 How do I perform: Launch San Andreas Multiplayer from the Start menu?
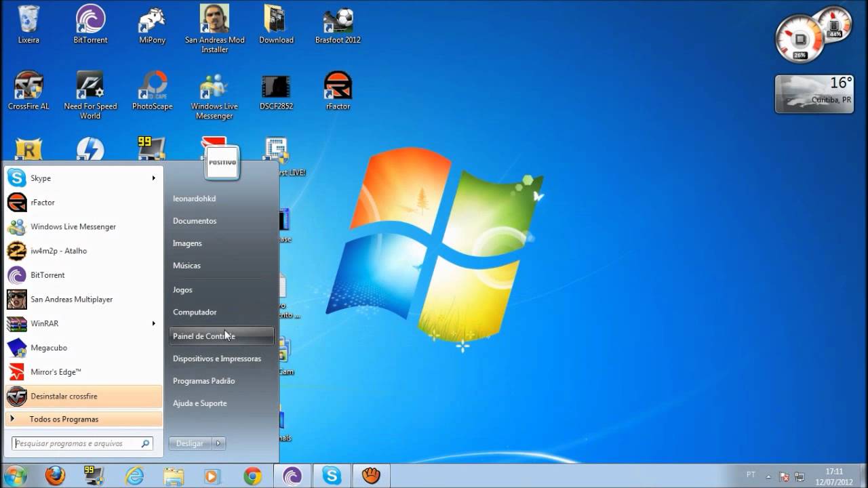click(x=83, y=299)
